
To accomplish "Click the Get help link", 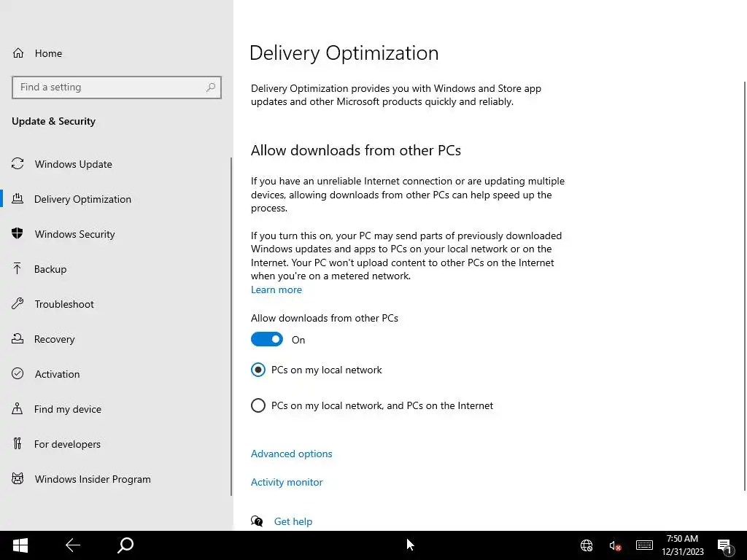I will click(x=293, y=521).
